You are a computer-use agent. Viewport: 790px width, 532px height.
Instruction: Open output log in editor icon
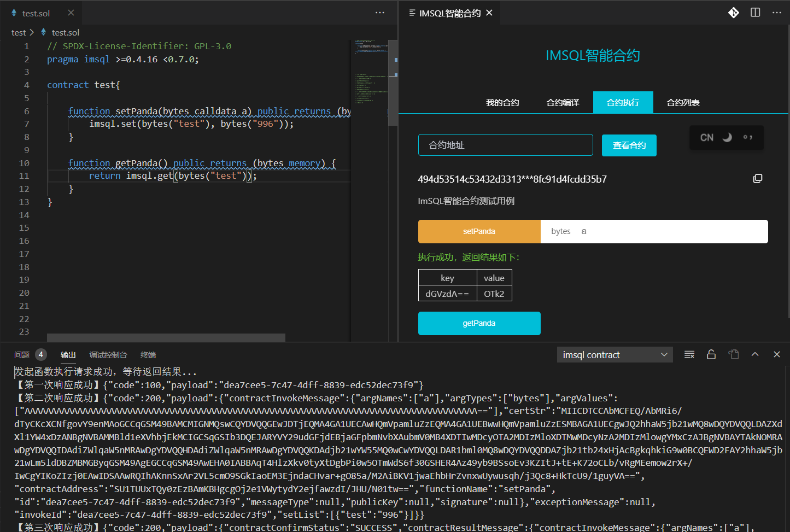point(734,355)
